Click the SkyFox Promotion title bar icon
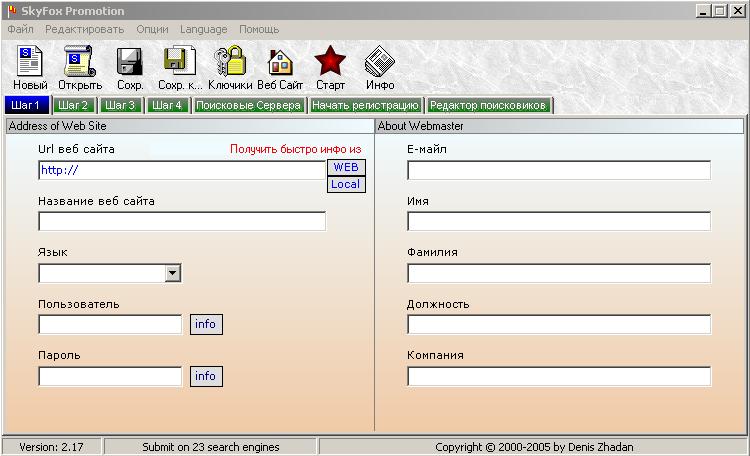The image size is (750, 456). [12, 11]
